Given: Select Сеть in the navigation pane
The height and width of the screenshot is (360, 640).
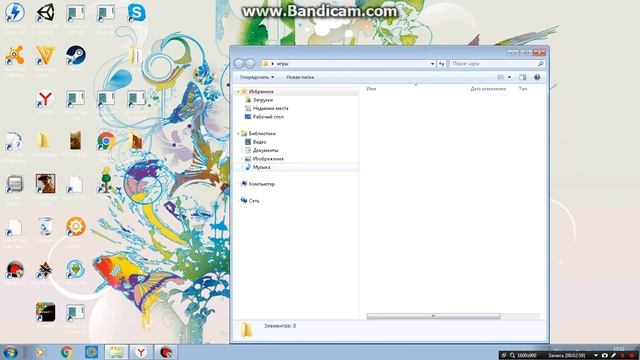Looking at the screenshot, I should pos(254,201).
